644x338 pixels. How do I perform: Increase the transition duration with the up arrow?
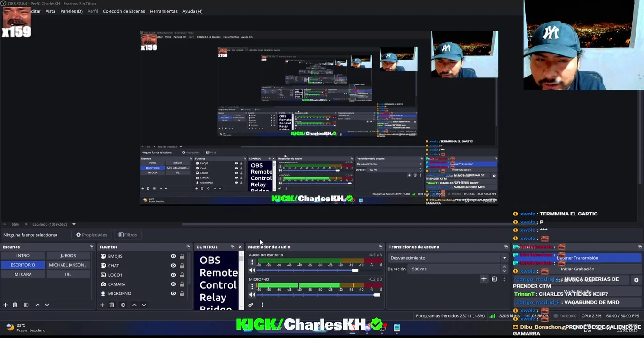tap(504, 267)
